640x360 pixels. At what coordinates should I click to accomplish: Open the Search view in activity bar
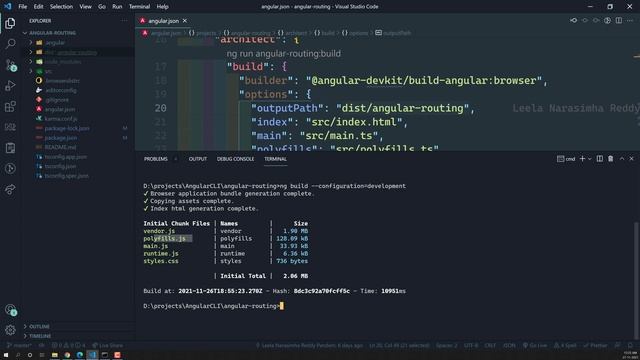pyautogui.click(x=10, y=43)
